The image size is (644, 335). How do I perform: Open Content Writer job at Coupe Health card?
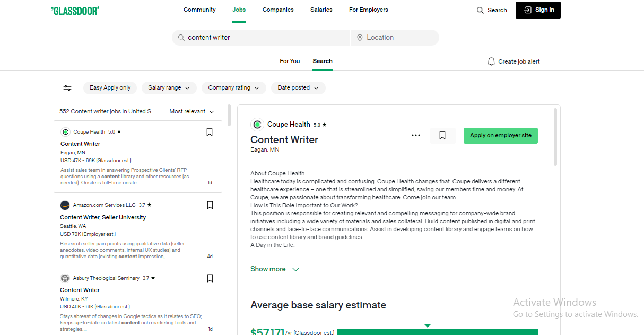(x=80, y=144)
